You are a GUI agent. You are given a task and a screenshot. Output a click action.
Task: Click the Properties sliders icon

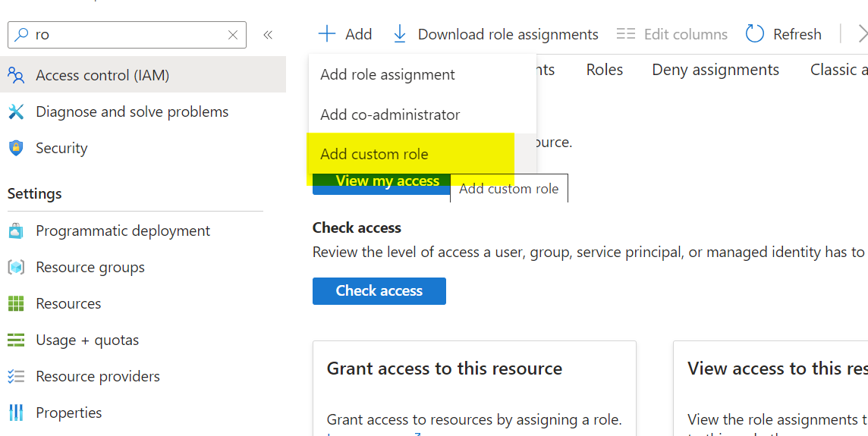16,412
